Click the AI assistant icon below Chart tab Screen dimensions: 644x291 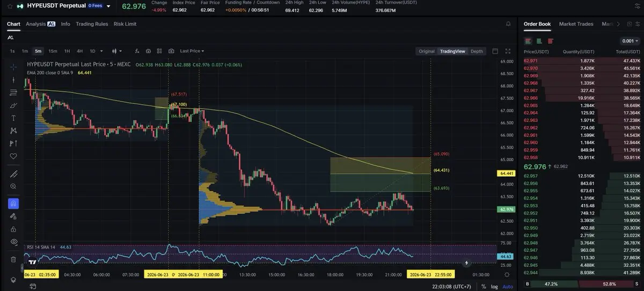click(x=11, y=38)
